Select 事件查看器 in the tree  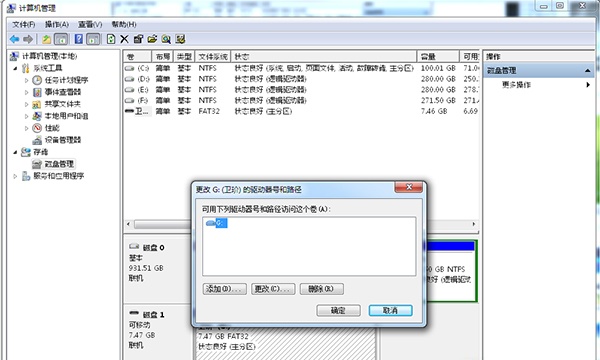63,92
